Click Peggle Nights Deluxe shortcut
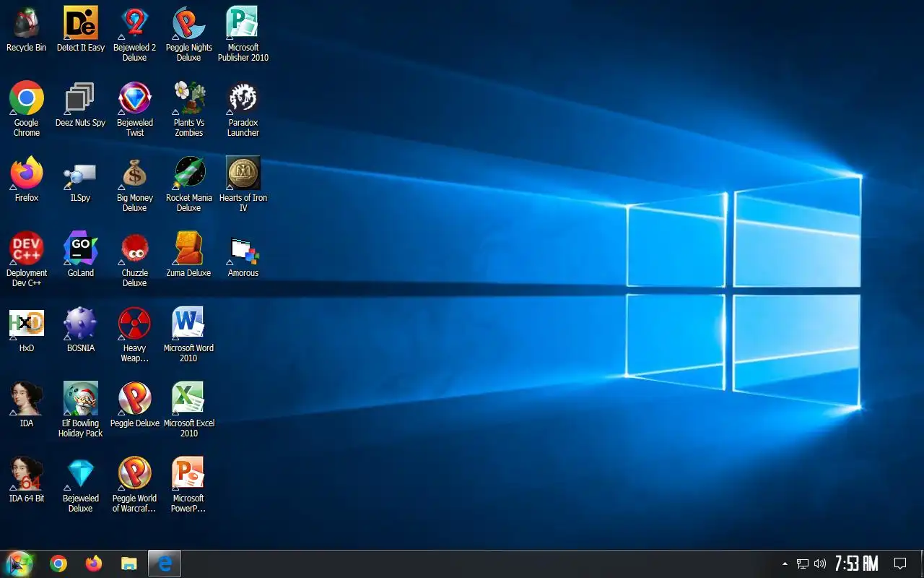 tap(188, 35)
